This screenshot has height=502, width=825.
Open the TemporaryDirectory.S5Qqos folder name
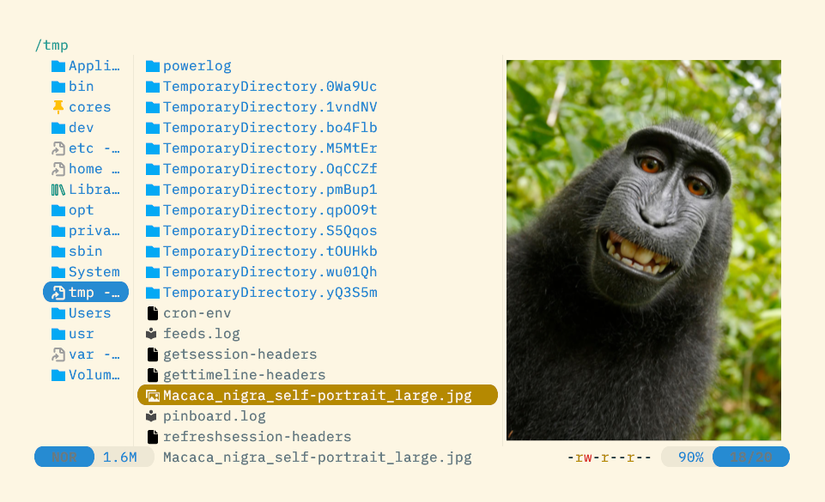(x=270, y=231)
